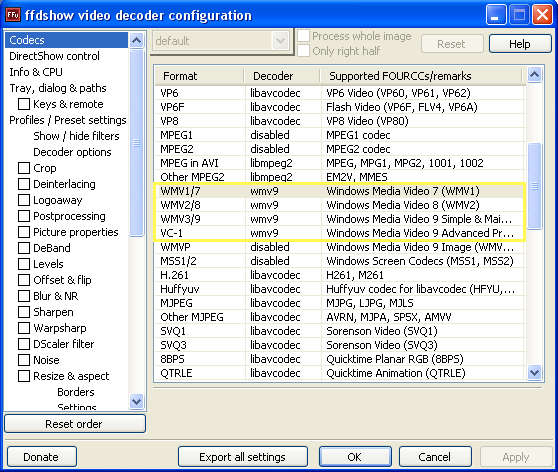
Task: Select the Huffyuv format row
Action: coord(340,289)
